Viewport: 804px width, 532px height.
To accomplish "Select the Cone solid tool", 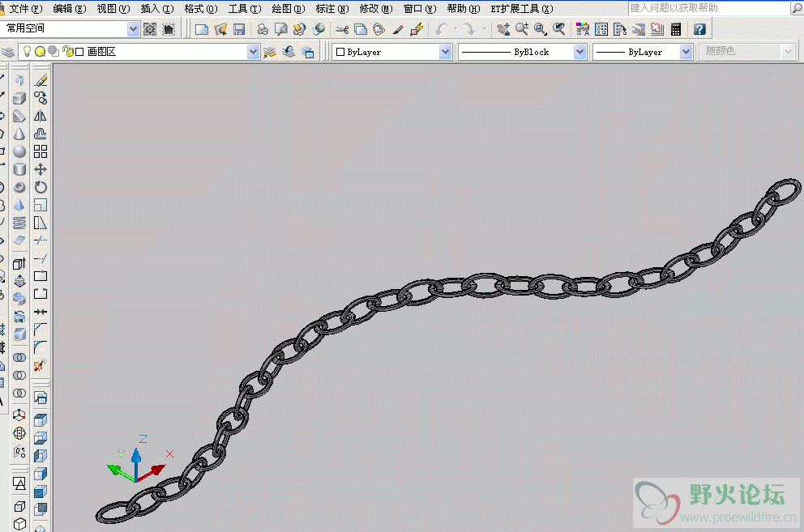I will 19,134.
